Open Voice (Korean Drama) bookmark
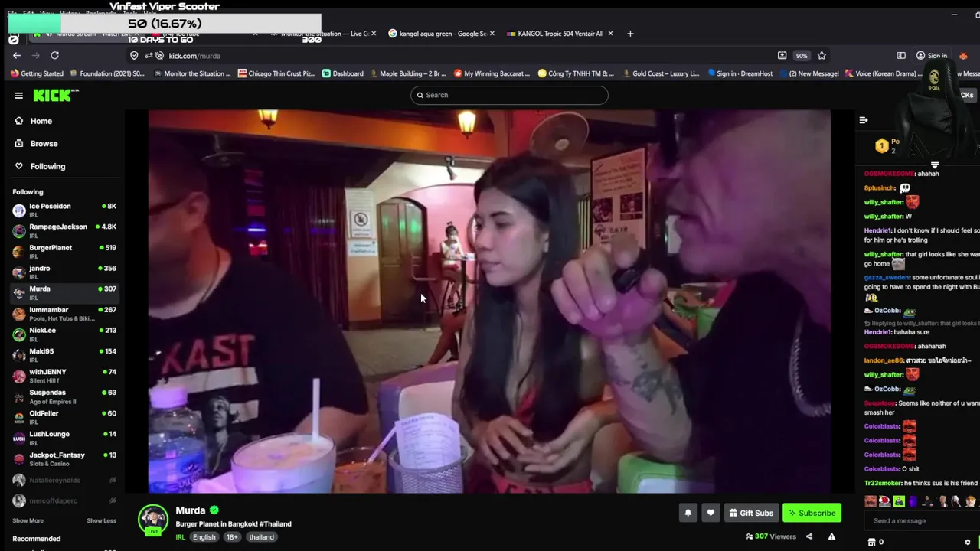Image resolution: width=980 pixels, height=551 pixels. coord(882,73)
